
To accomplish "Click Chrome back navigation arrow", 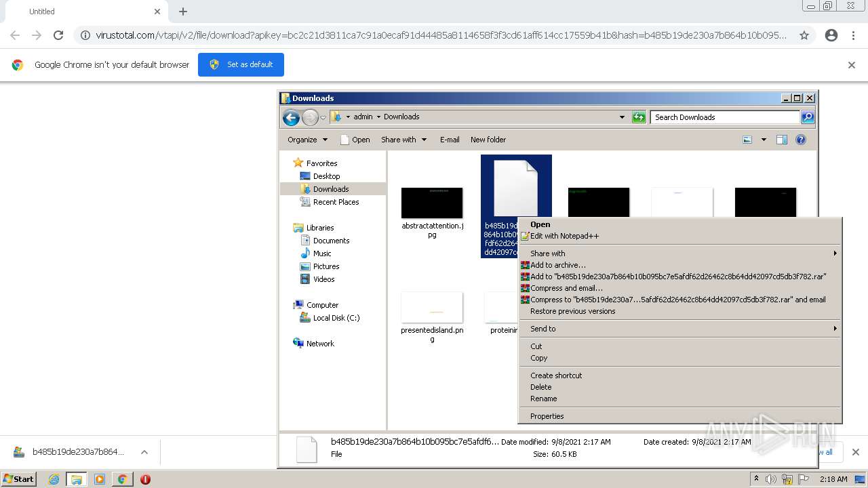I will pos(15,35).
